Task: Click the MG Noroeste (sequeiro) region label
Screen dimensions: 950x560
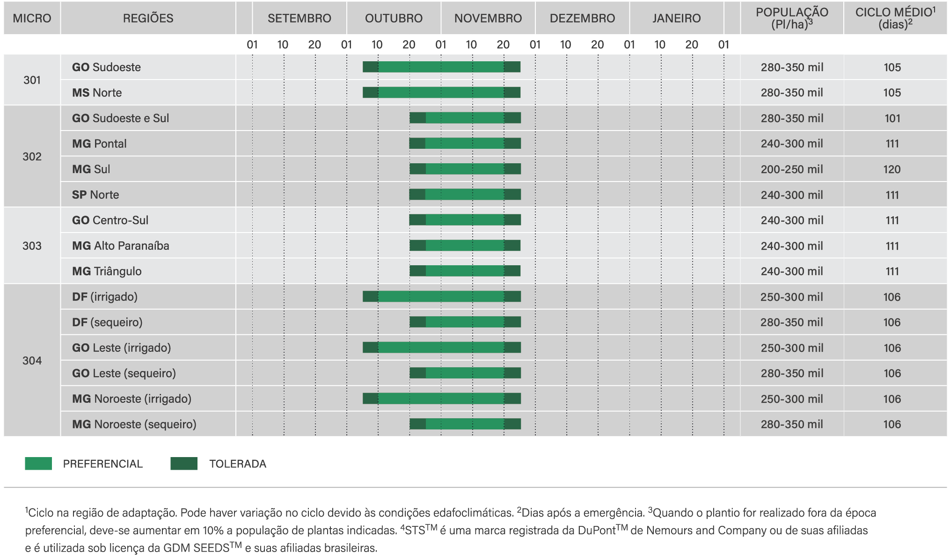Action: point(134,424)
